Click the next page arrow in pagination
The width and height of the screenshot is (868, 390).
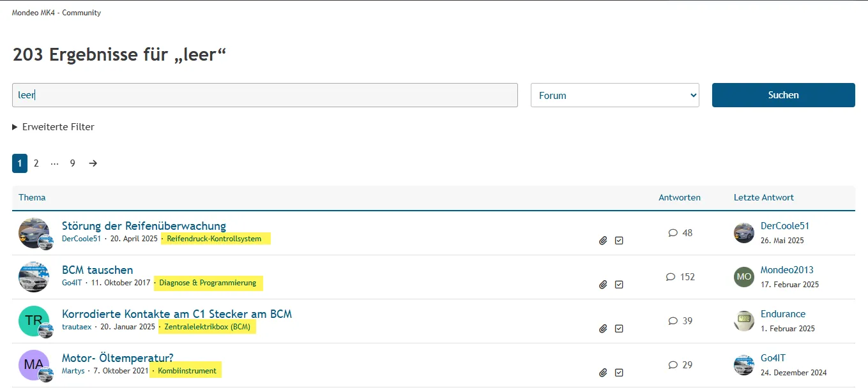[x=93, y=163]
